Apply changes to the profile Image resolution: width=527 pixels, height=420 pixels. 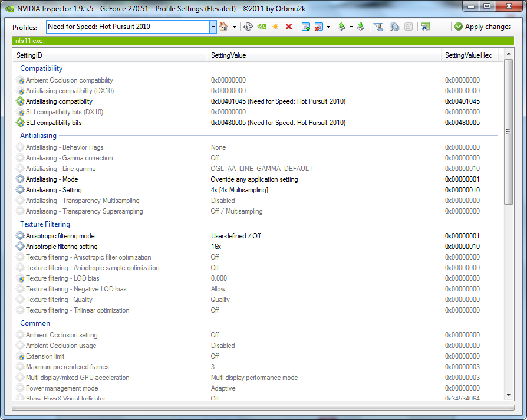coord(483,27)
